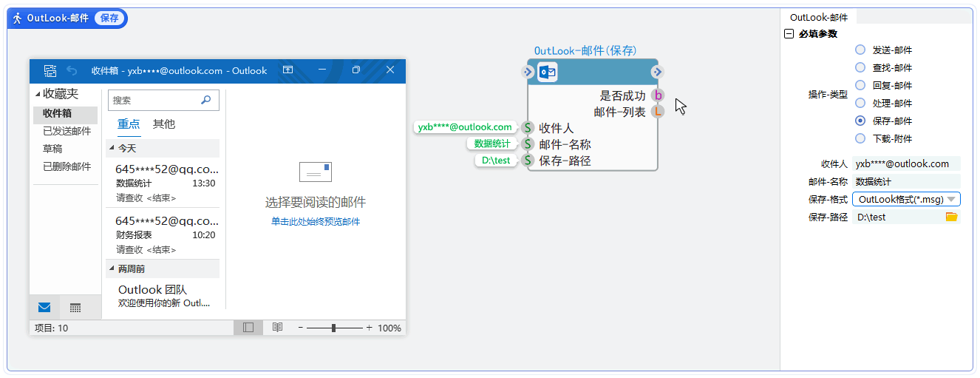980x378 pixels.
Task: Click the folder browse icon for 保存-路径
Action: [951, 217]
